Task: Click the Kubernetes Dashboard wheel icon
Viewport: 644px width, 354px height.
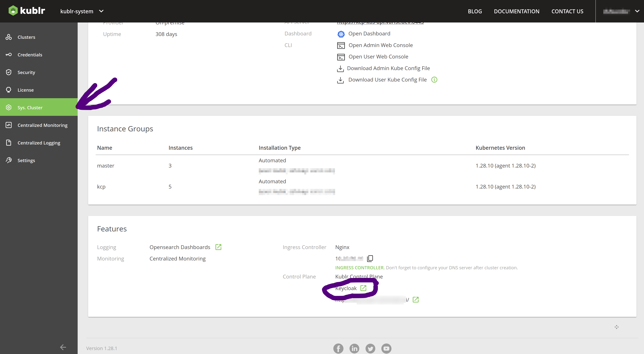Action: coord(341,34)
